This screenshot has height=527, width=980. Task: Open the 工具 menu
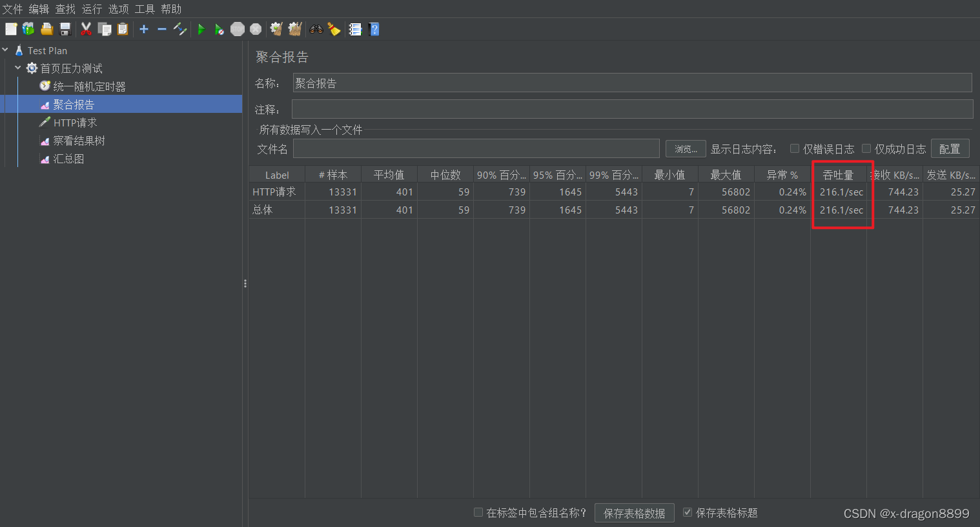click(x=145, y=9)
